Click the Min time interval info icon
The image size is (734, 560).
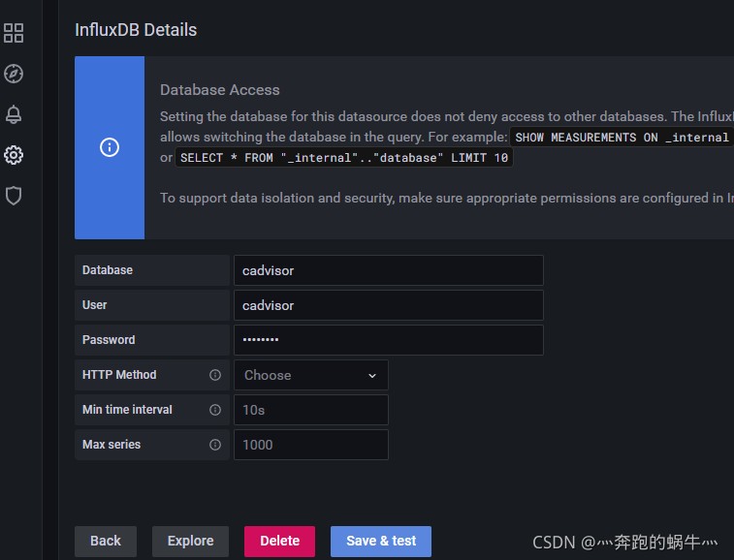click(x=215, y=410)
